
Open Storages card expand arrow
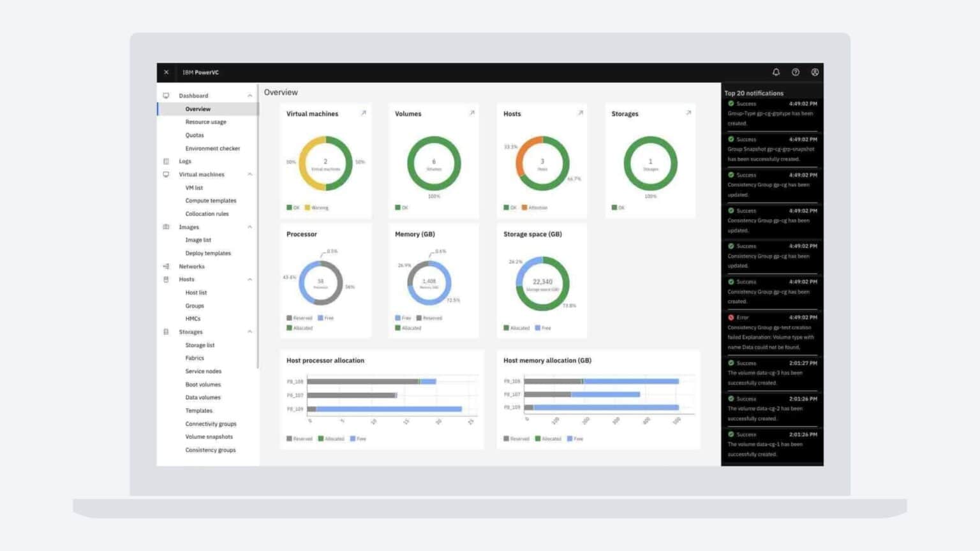click(688, 113)
